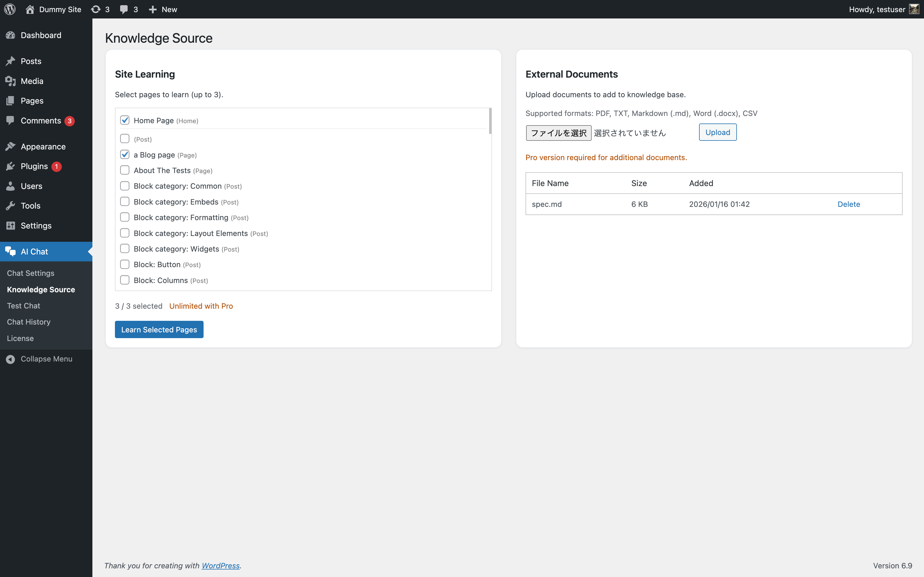Image resolution: width=924 pixels, height=577 pixels.
Task: Open the updates icon in admin bar
Action: click(96, 9)
